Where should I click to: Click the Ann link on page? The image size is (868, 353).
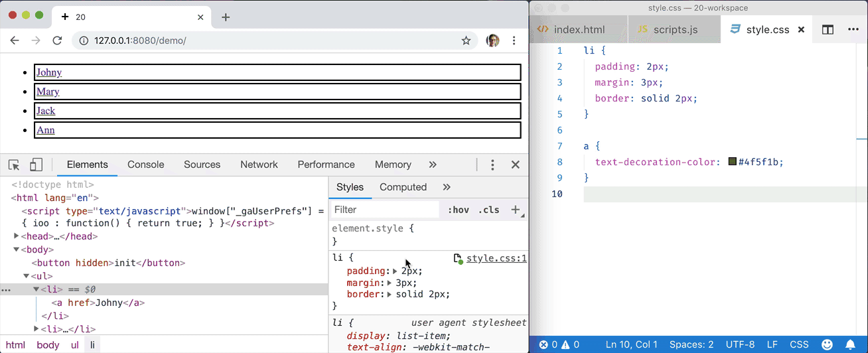[x=45, y=130]
